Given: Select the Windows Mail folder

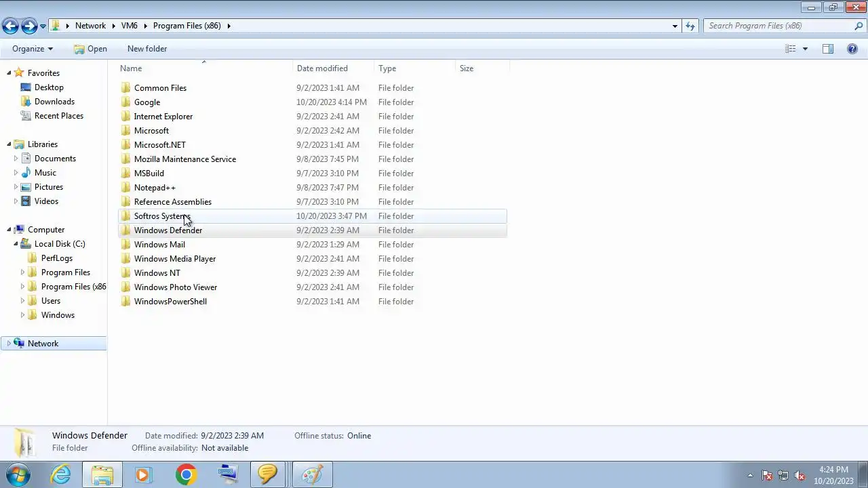Looking at the screenshot, I should [x=312, y=245].
